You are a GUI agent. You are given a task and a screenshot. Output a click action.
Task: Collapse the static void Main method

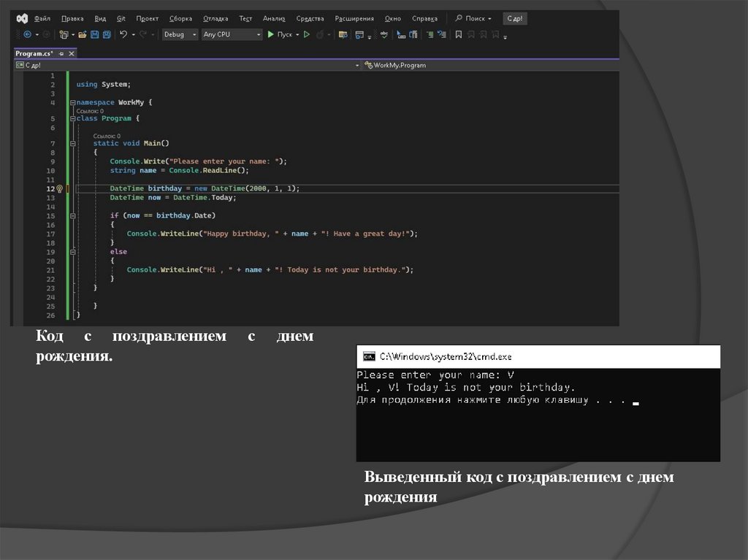coord(72,144)
